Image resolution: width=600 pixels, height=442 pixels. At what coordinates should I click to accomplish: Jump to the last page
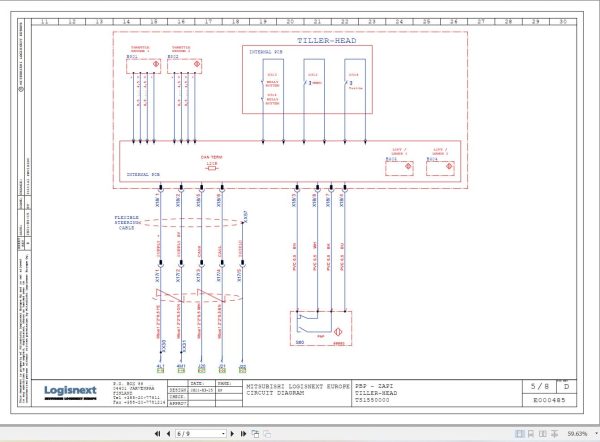(243, 434)
